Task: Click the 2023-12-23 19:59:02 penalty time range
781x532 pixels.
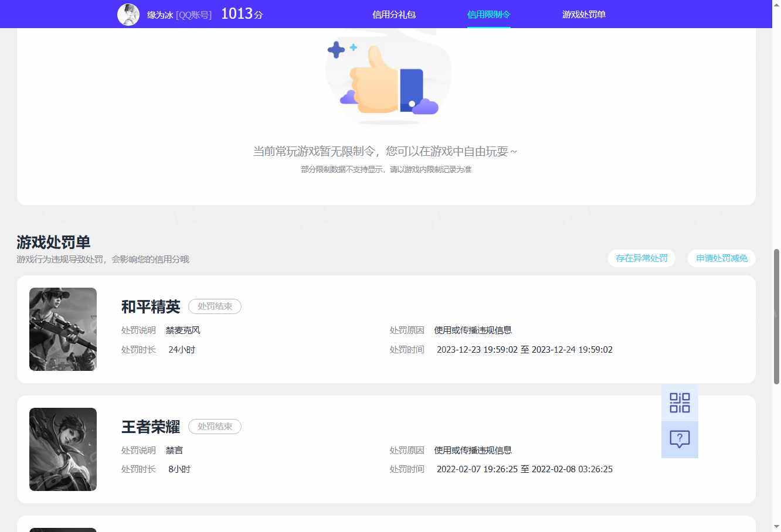Action: click(525, 350)
